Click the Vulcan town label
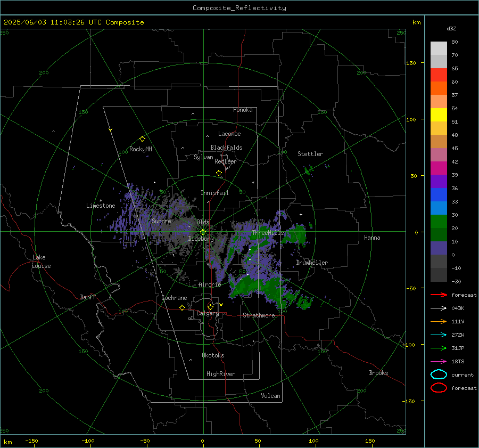479x448 pixels. pyautogui.click(x=270, y=396)
